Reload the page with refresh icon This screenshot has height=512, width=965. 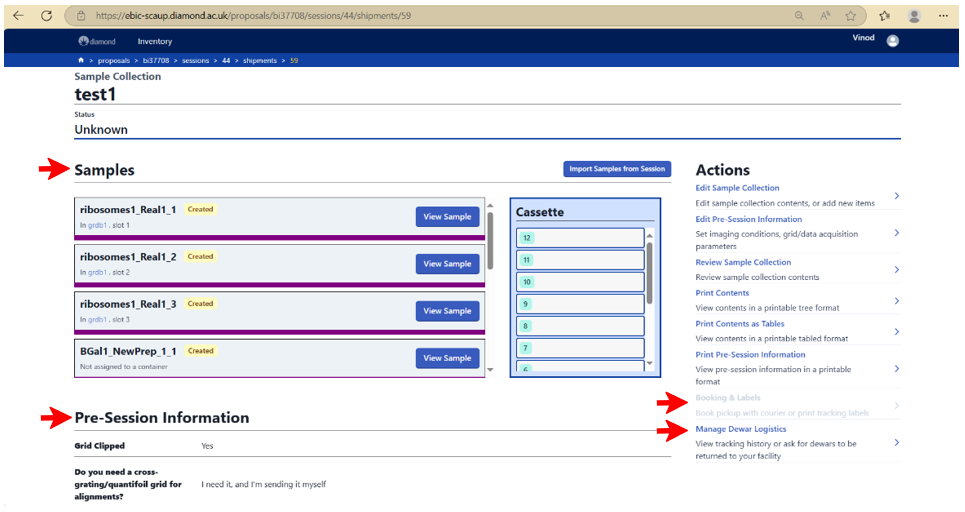pyautogui.click(x=46, y=15)
